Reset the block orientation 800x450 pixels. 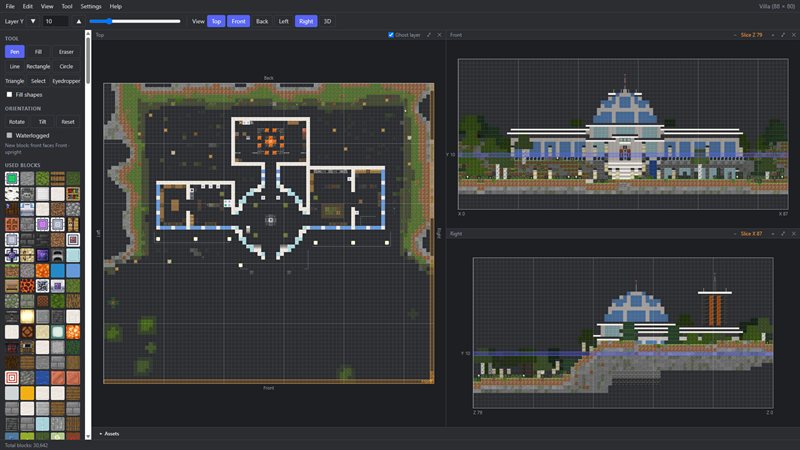point(68,122)
